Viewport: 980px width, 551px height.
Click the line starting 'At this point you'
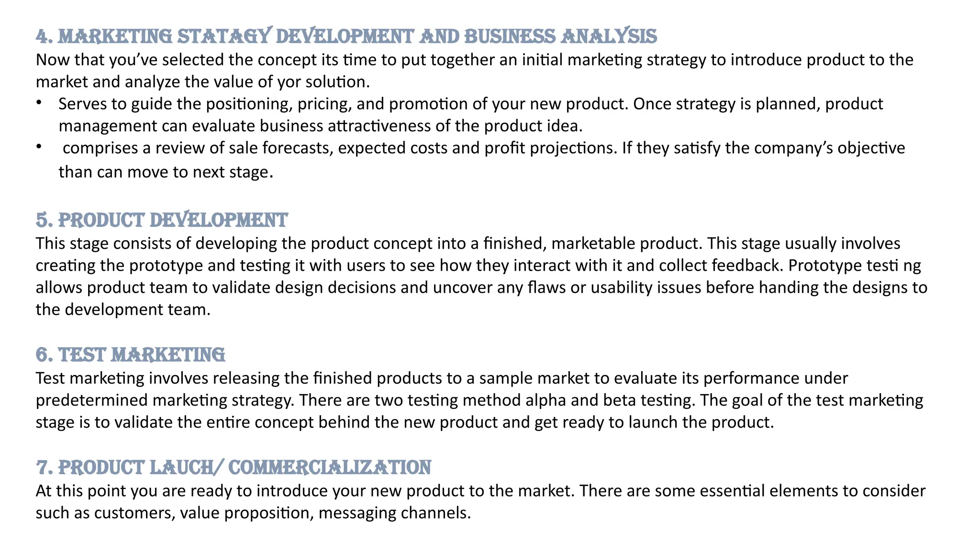tap(480, 491)
